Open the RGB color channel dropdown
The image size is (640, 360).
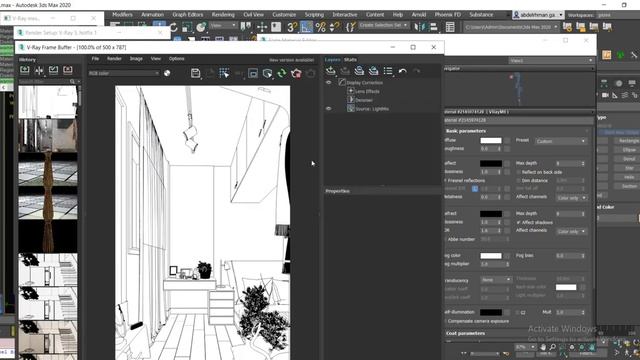point(124,73)
